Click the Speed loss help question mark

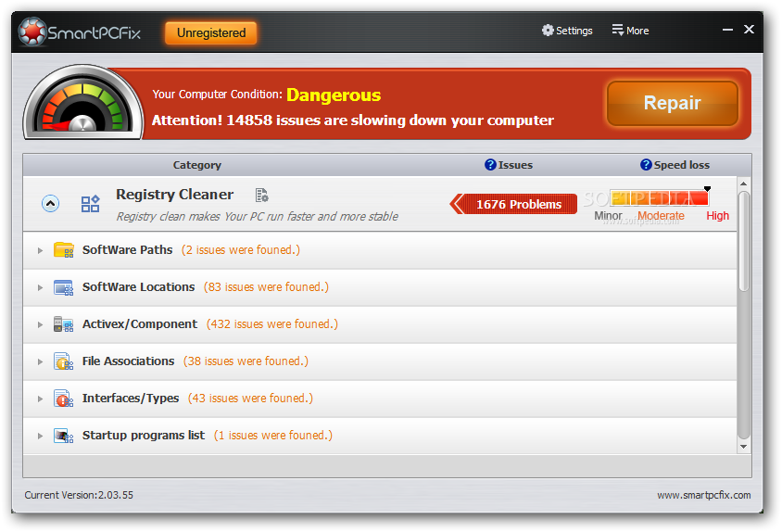646,165
